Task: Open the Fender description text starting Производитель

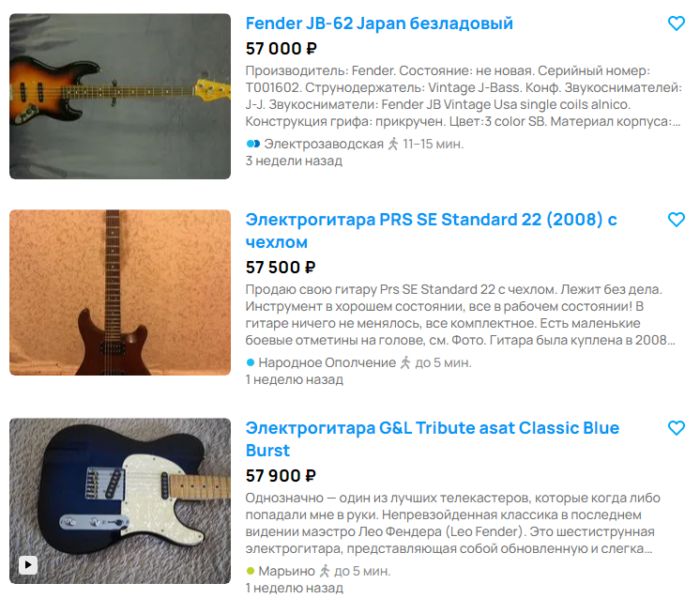Action: [464, 96]
